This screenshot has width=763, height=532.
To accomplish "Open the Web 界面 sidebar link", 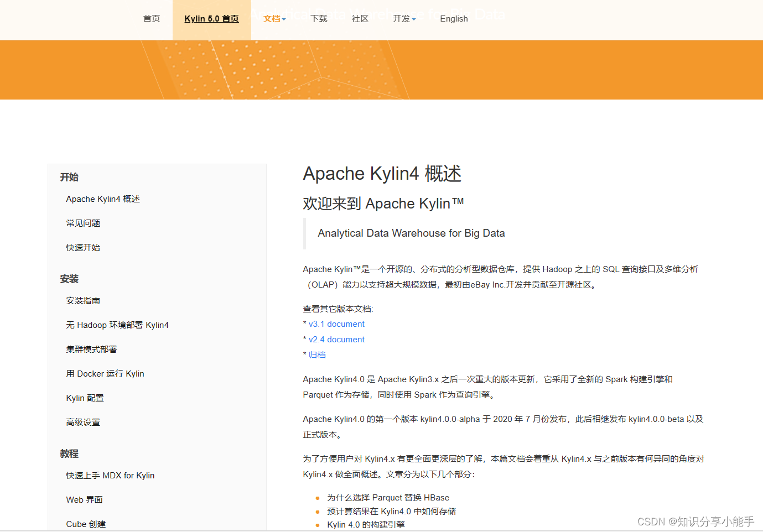I will pos(84,500).
